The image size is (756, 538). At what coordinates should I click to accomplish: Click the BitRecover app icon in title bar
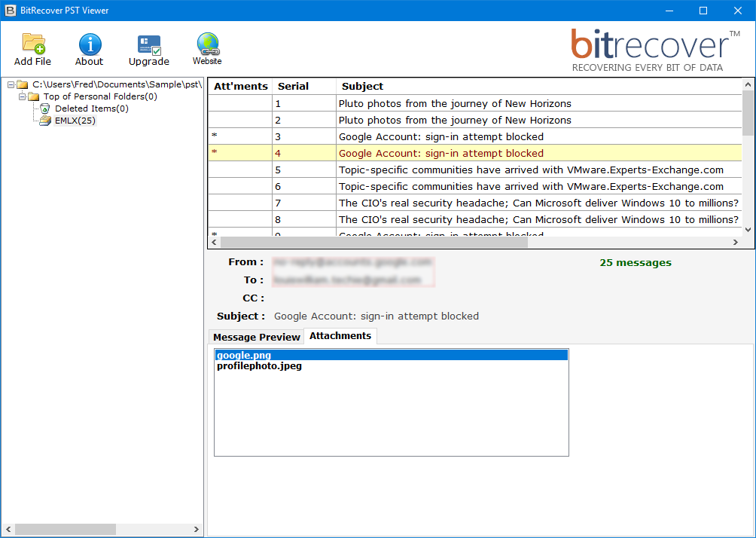pos(10,10)
